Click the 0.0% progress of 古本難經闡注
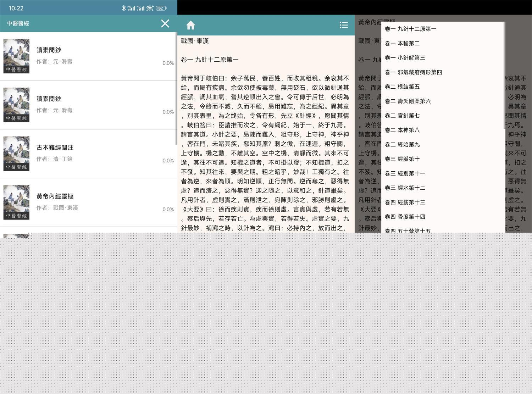532x394 pixels. [x=168, y=161]
